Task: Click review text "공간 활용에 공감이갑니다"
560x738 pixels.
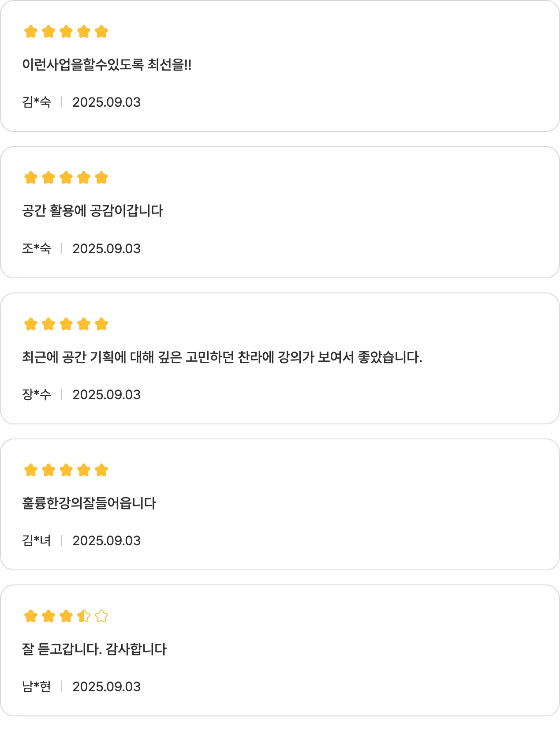Action: point(93,211)
